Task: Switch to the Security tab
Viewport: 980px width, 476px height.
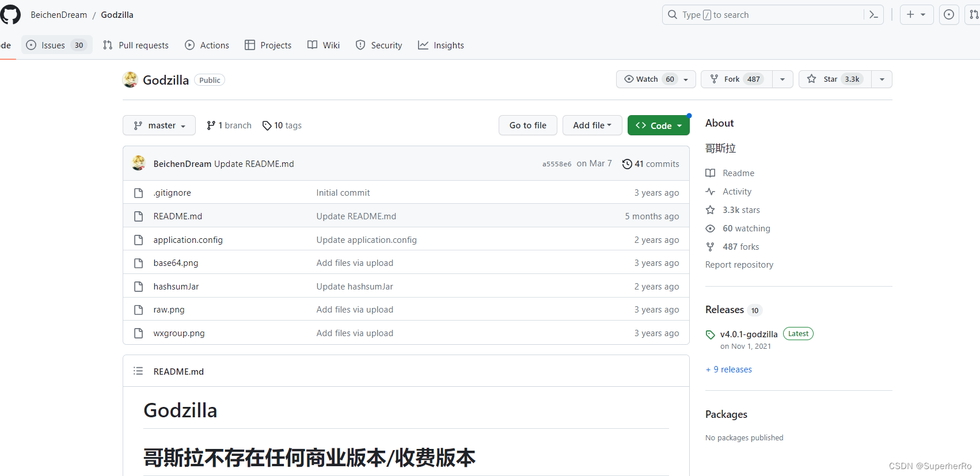Action: coord(379,45)
